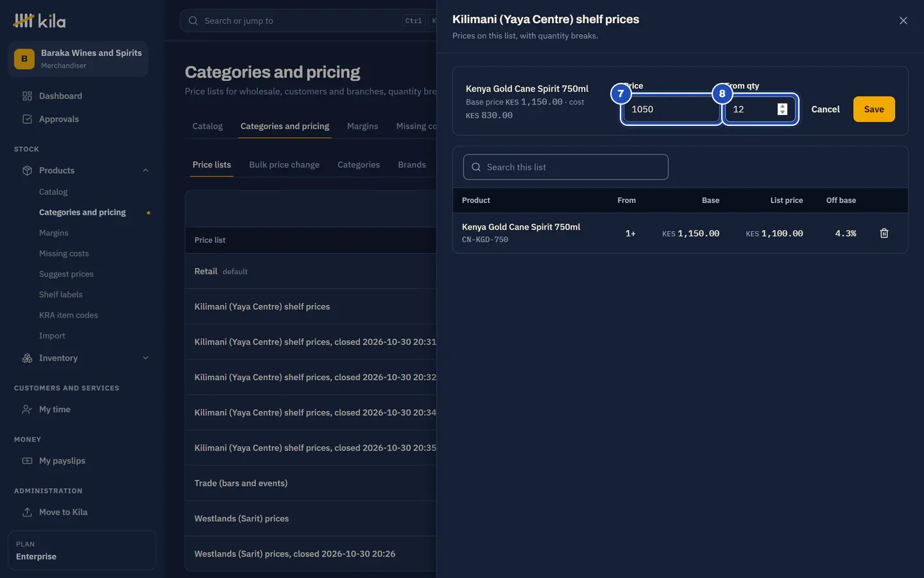The height and width of the screenshot is (578, 924).
Task: Open Dashboard via its grid icon
Action: [x=27, y=96]
